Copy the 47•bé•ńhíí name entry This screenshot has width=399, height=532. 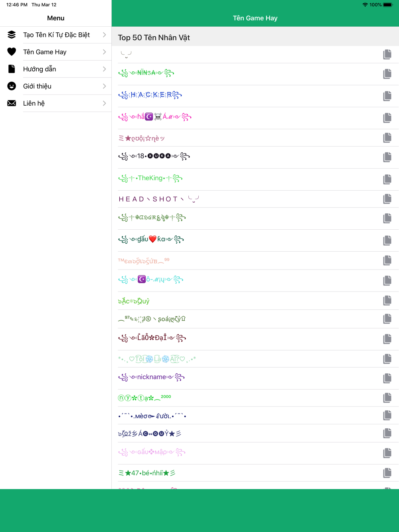coord(387,473)
